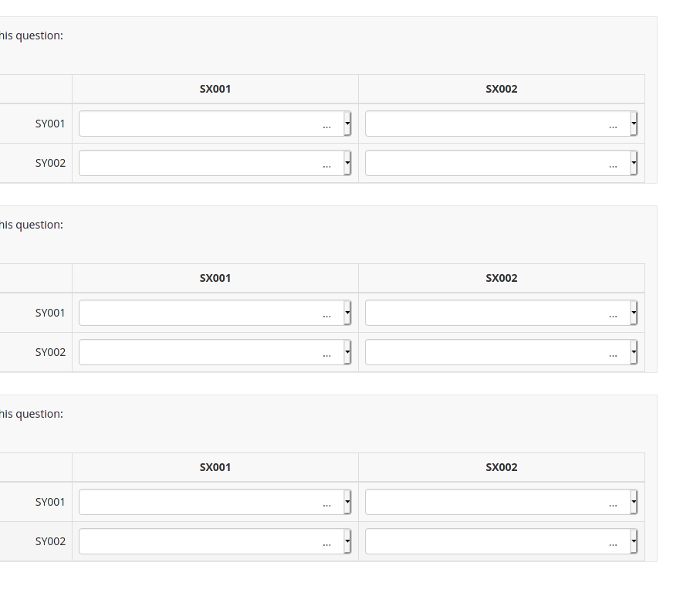Open SY001 SX002 dropdown in bottom table

(x=501, y=502)
